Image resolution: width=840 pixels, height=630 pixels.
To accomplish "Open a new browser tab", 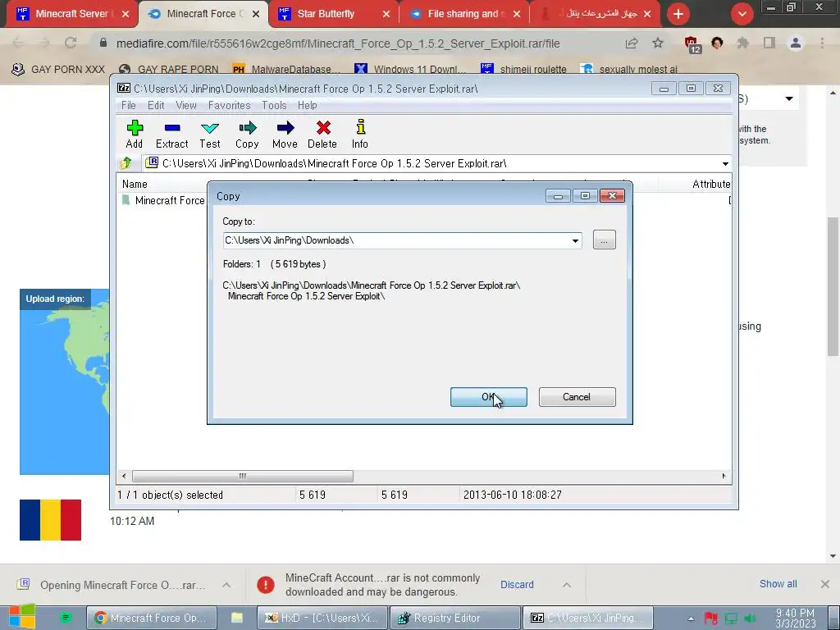I will coord(678,14).
